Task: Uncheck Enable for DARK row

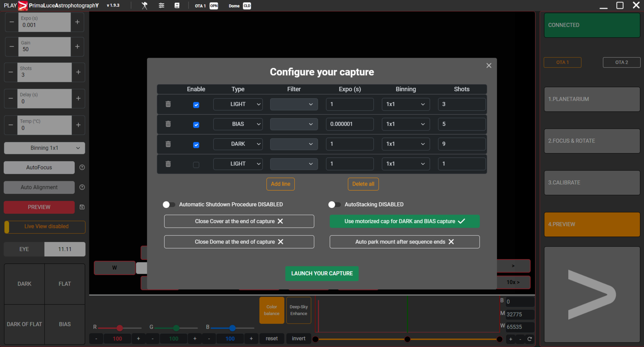Action: 196,145
